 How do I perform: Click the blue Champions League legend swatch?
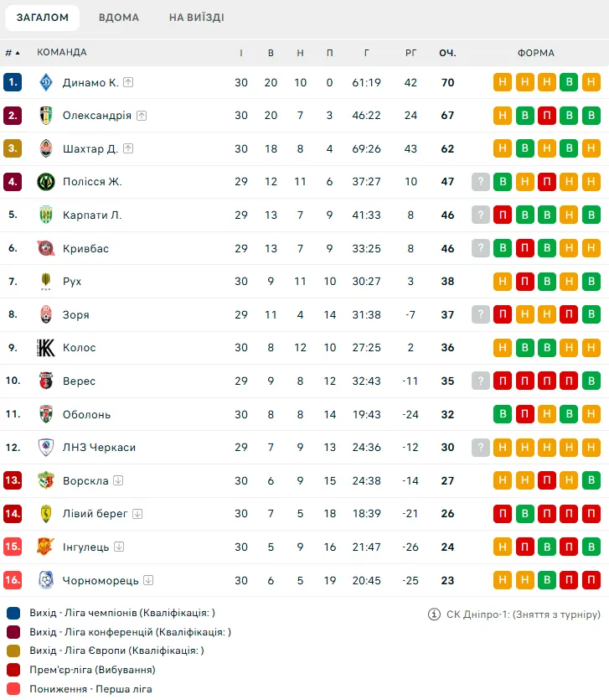(13, 613)
